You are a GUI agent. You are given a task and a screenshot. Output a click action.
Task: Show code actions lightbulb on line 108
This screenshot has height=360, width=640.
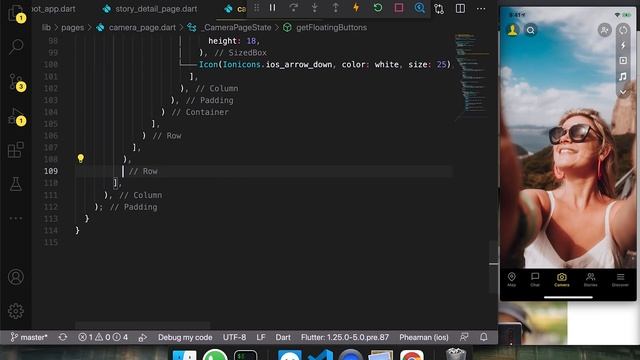tap(80, 158)
